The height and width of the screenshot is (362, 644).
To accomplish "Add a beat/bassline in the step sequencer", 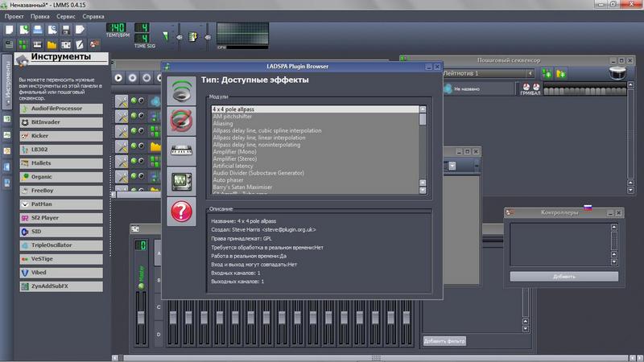I will (547, 74).
